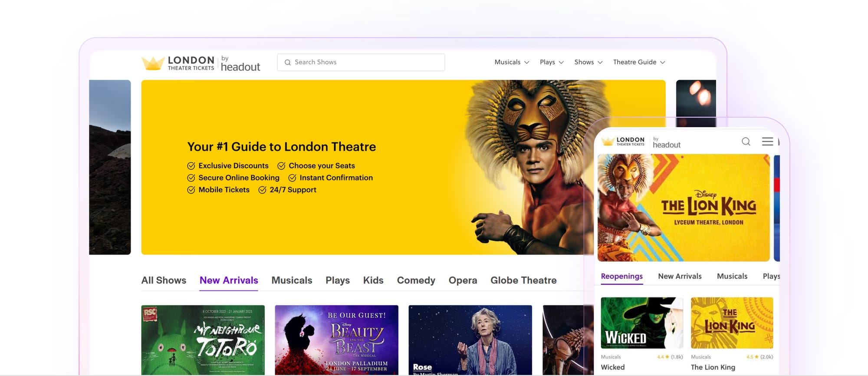Open Beauty and the Beast show card
The height and width of the screenshot is (376, 868).
pyautogui.click(x=336, y=340)
